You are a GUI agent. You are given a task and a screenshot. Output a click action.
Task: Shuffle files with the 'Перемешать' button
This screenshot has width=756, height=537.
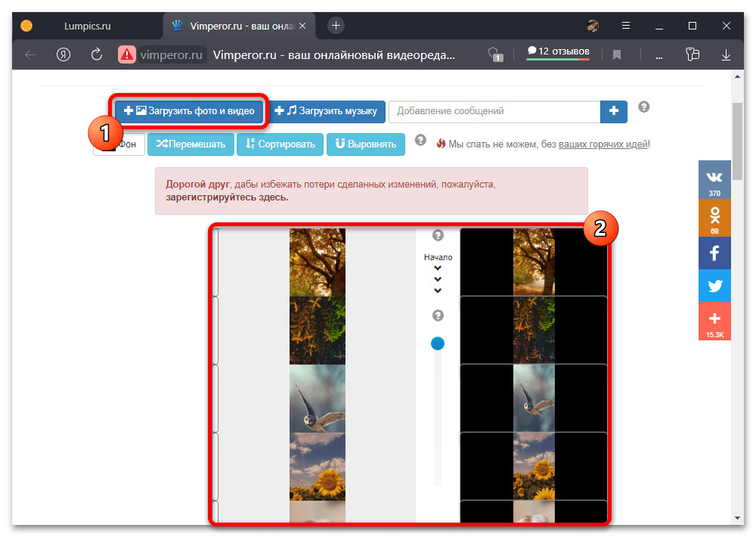pos(191,144)
